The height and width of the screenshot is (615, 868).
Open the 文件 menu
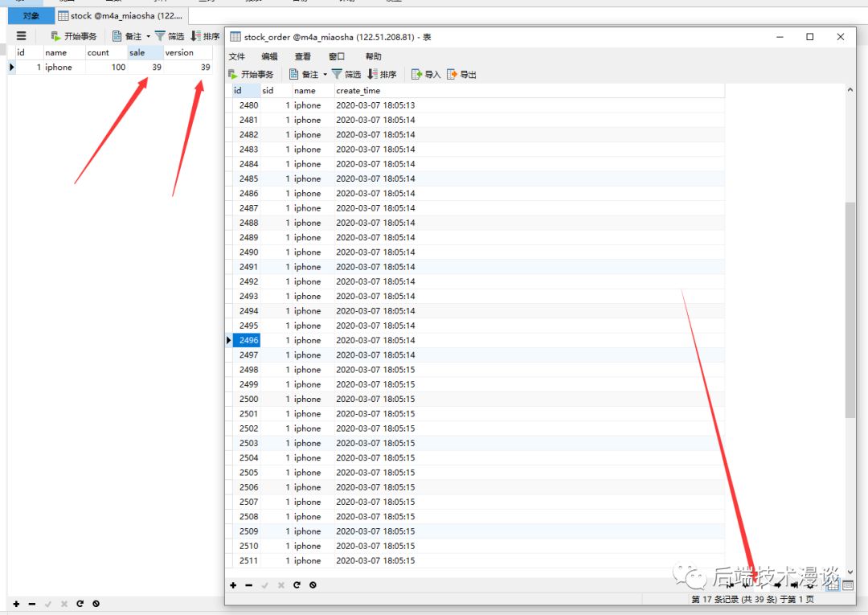click(x=237, y=56)
